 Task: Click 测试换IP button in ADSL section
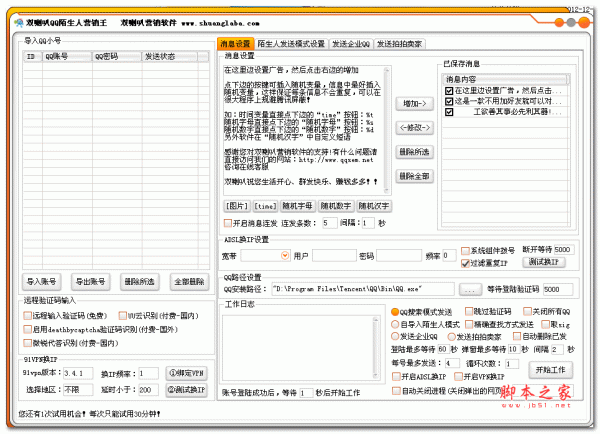tap(544, 262)
